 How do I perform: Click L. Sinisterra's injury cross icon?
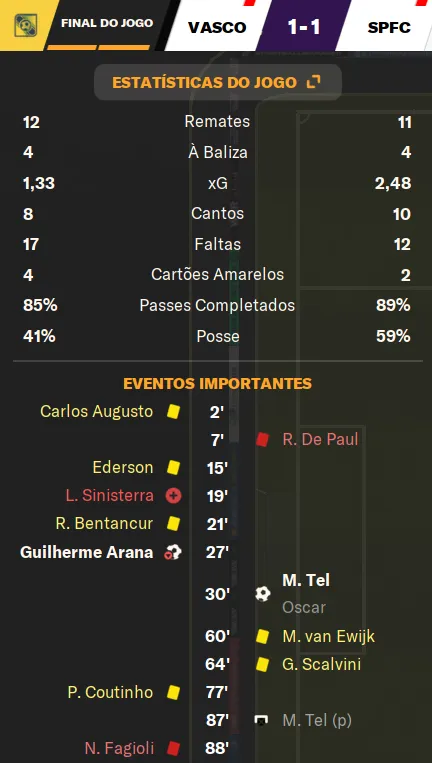click(x=173, y=496)
